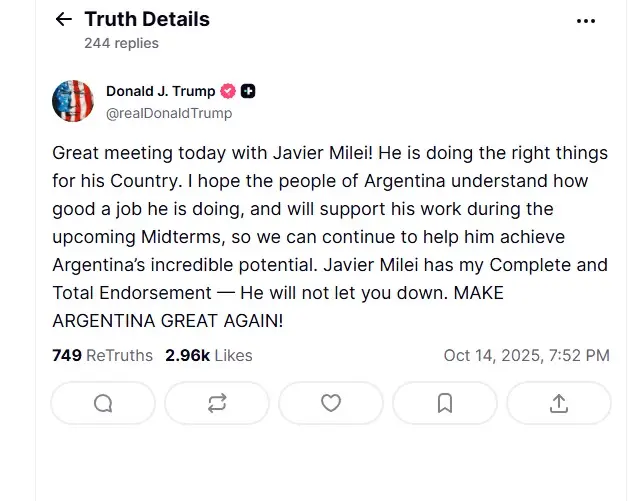Open the @realDonaldTrump handle link
Viewport: 641px width, 501px height.
point(169,113)
